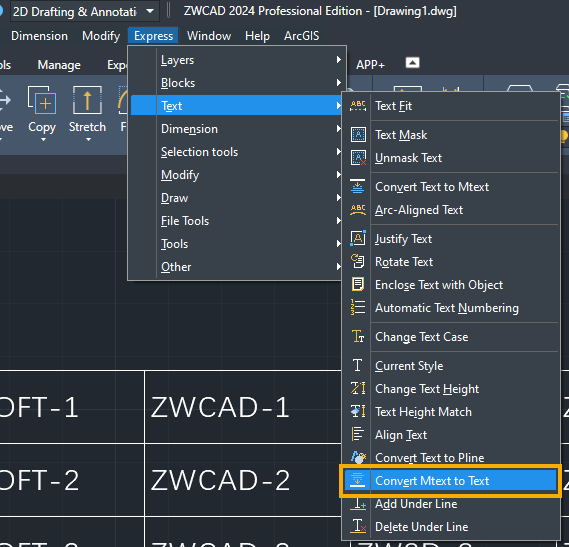This screenshot has width=569, height=547.
Task: Expand the Layers submenu
Action: [236, 60]
